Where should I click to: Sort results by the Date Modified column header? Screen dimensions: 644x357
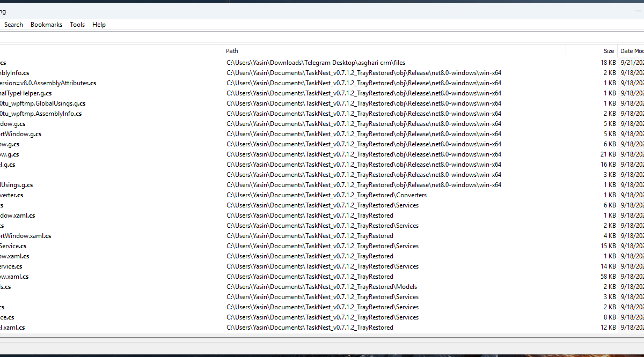[x=632, y=51]
